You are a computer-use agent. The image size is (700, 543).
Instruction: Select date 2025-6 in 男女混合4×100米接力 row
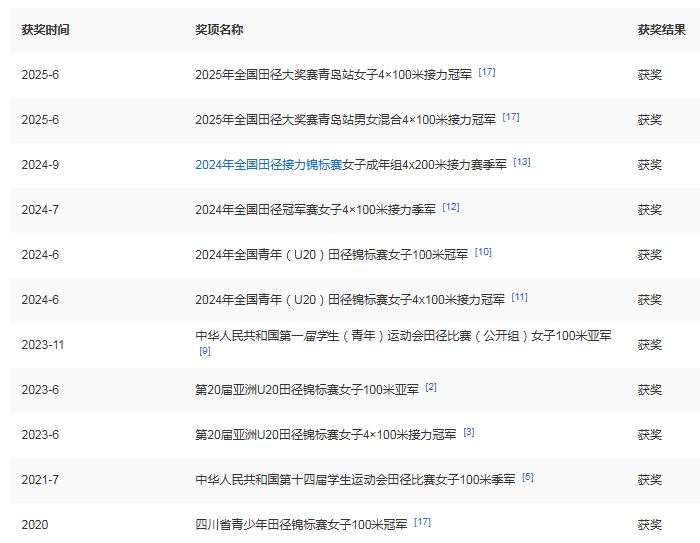40,120
